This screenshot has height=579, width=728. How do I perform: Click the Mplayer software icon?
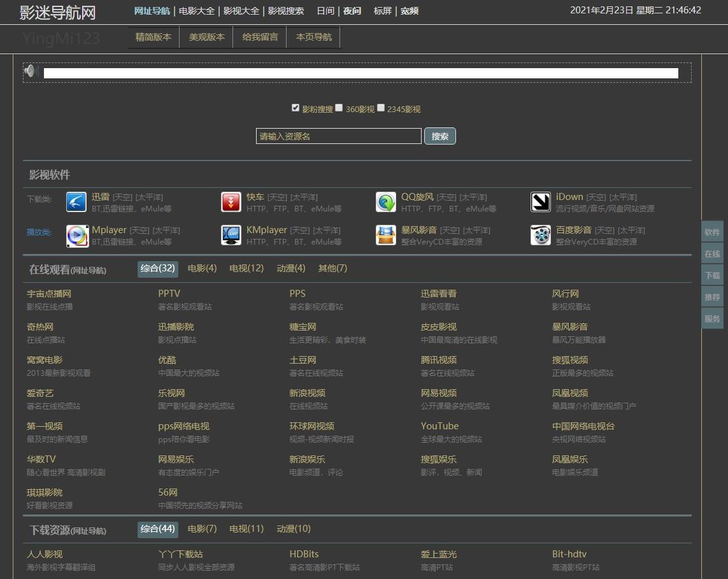point(77,236)
